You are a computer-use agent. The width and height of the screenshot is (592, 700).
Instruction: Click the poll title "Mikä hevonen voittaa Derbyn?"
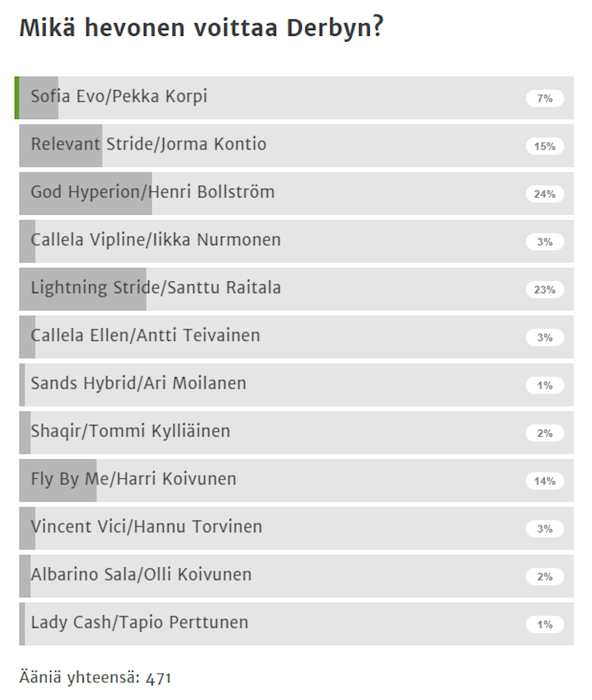(201, 28)
